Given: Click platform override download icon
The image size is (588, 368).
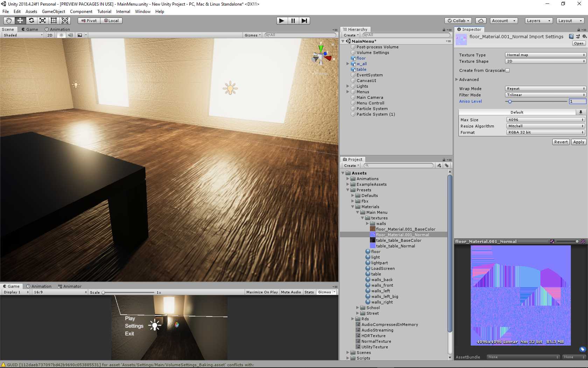Looking at the screenshot, I should point(581,112).
